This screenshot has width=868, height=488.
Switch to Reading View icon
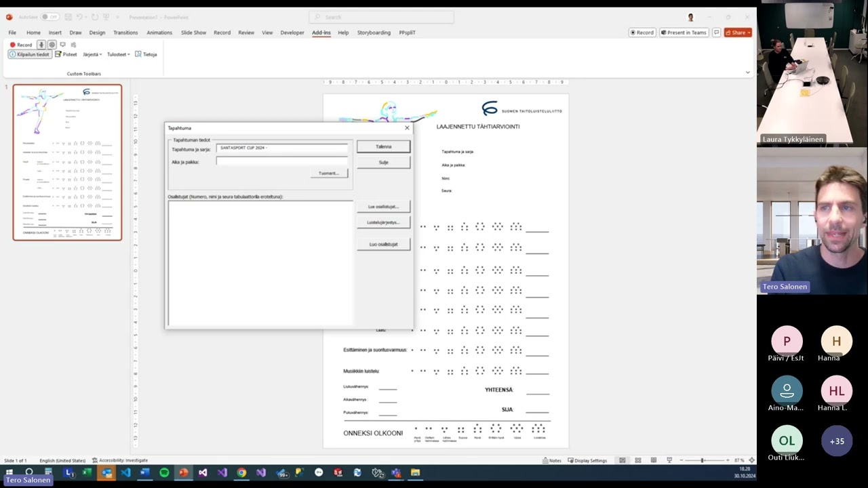point(654,461)
